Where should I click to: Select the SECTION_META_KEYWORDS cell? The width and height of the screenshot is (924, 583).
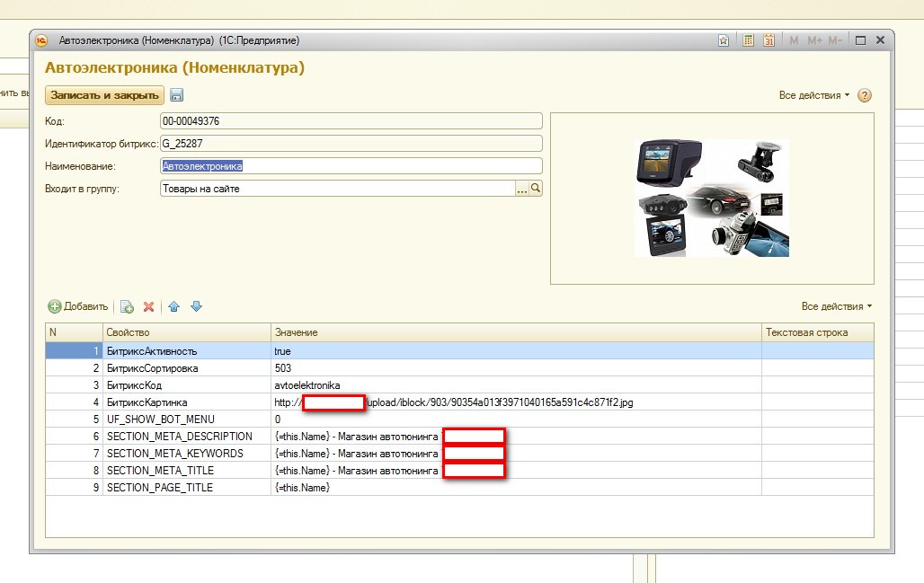187,454
